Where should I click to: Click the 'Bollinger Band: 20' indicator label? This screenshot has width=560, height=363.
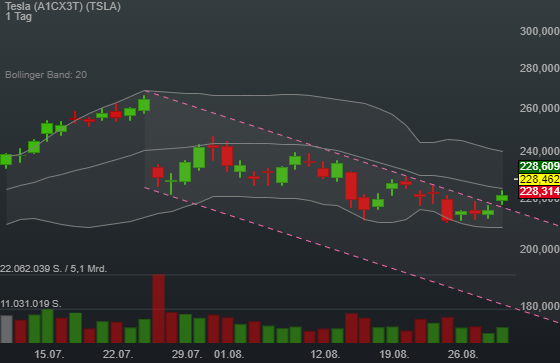point(46,75)
